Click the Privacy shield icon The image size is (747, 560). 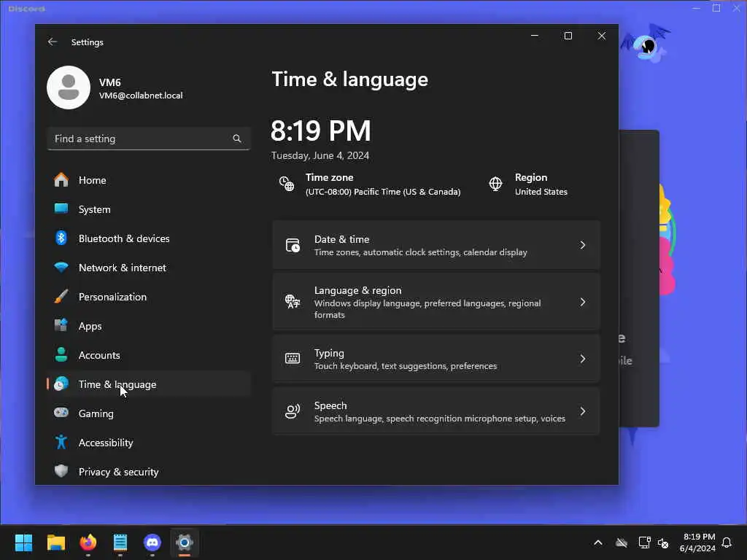(x=61, y=471)
